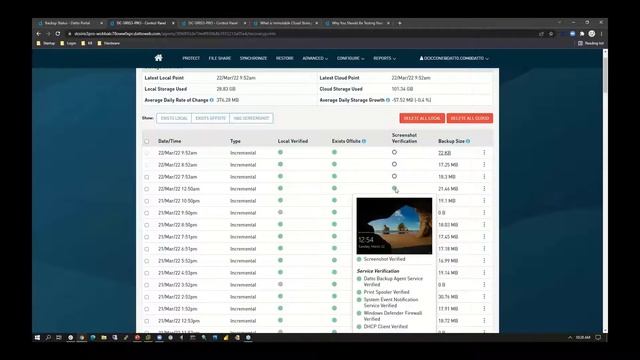Check the box for 21/Mar/22 10:50pm
This screenshot has height=360, width=640.
pyautogui.click(x=147, y=201)
